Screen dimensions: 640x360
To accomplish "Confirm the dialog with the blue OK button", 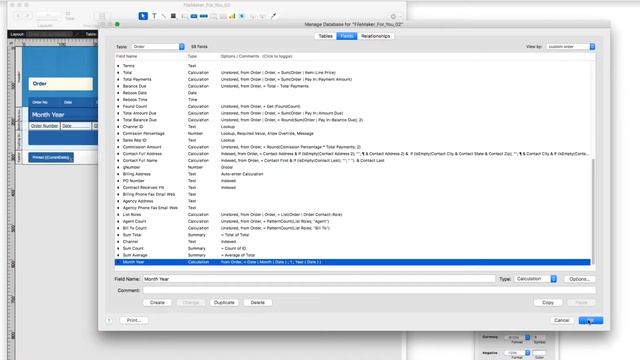I will click(x=591, y=320).
